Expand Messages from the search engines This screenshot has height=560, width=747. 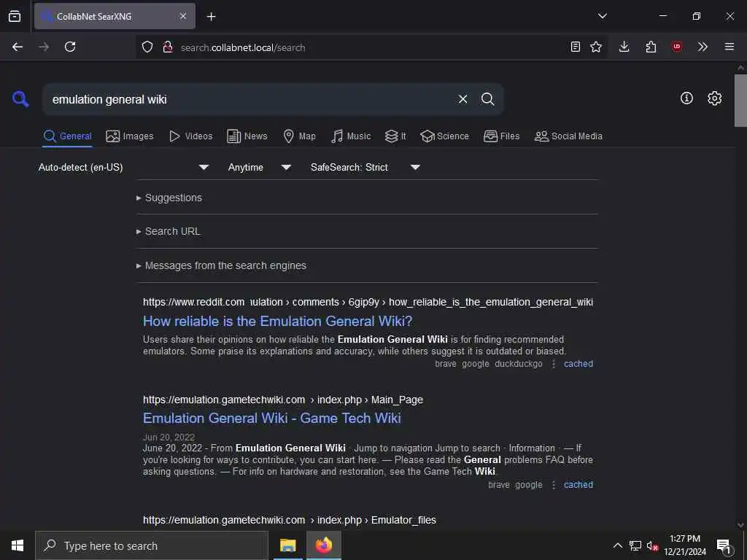click(x=222, y=265)
